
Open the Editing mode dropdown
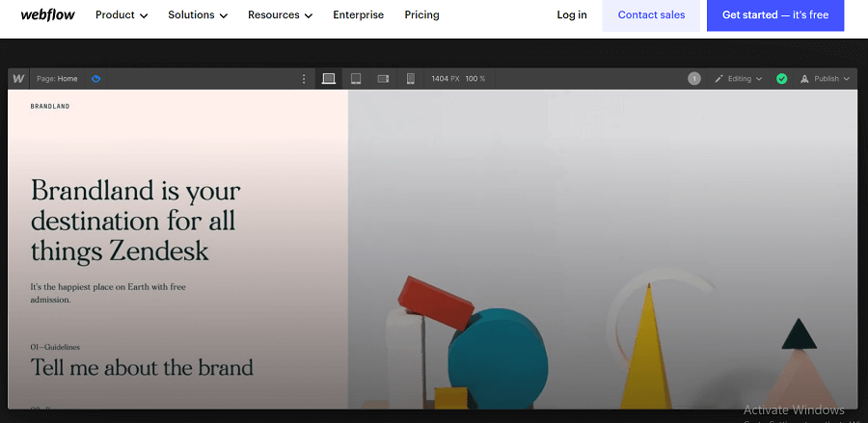(739, 78)
